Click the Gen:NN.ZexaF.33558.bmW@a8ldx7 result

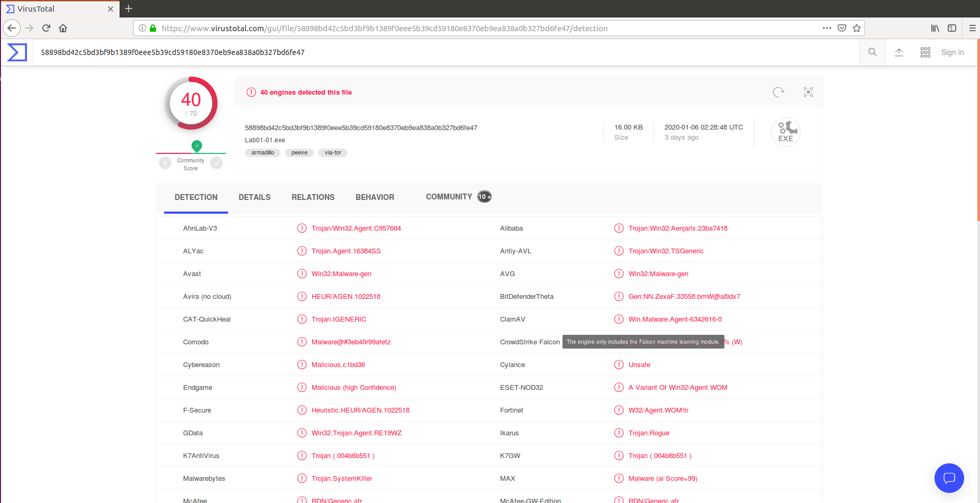click(684, 297)
